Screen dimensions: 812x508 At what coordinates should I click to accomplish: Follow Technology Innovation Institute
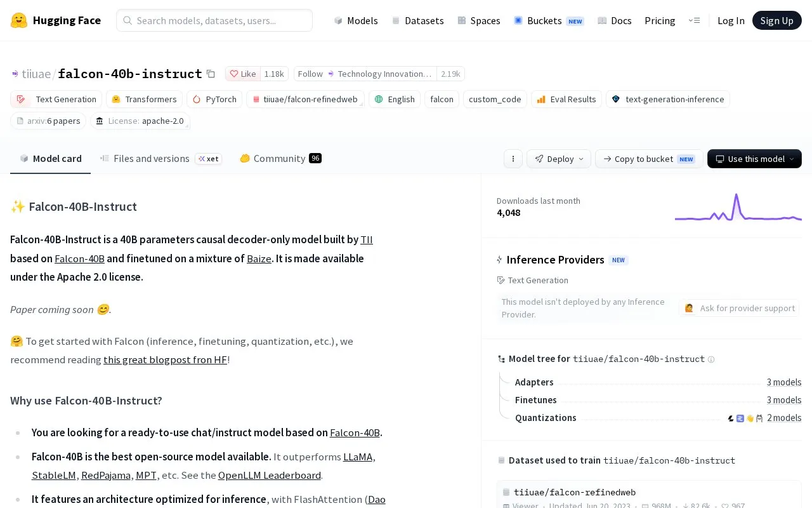(x=365, y=74)
